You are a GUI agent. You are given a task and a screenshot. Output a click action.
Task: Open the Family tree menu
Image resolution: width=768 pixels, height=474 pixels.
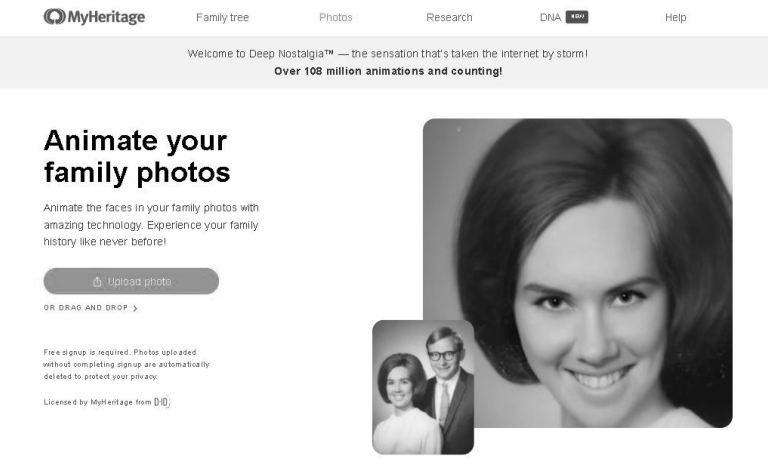[222, 18]
